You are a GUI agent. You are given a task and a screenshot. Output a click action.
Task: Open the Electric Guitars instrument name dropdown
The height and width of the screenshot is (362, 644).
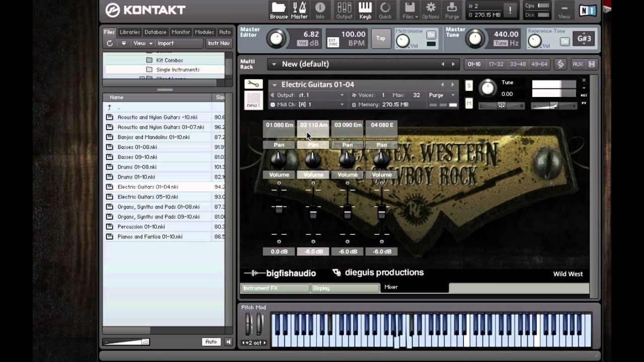coord(275,84)
